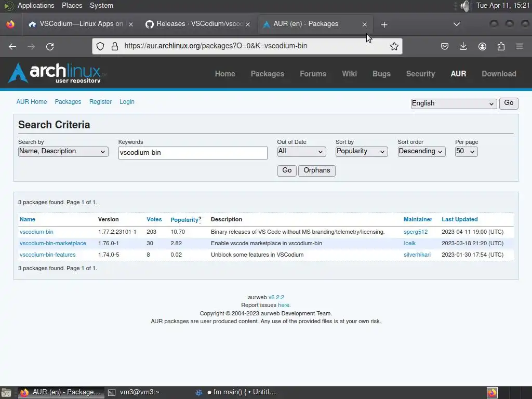The image size is (532, 399).
Task: Click Security in Arch navigation bar
Action: click(420, 74)
